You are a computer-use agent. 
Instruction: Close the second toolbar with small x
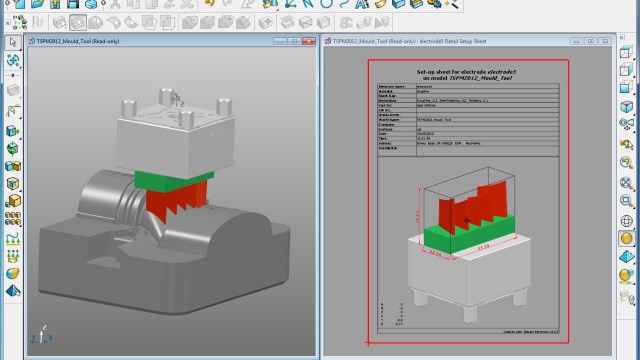[7, 23]
